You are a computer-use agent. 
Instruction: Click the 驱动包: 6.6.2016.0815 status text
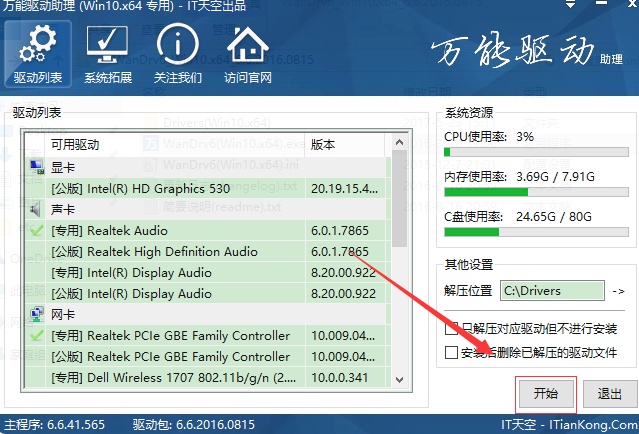[194, 425]
